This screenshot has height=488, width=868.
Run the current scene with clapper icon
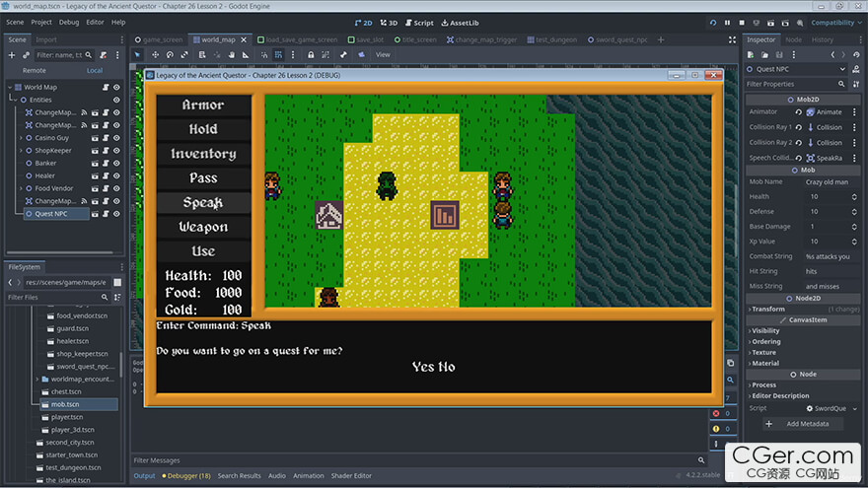(770, 23)
